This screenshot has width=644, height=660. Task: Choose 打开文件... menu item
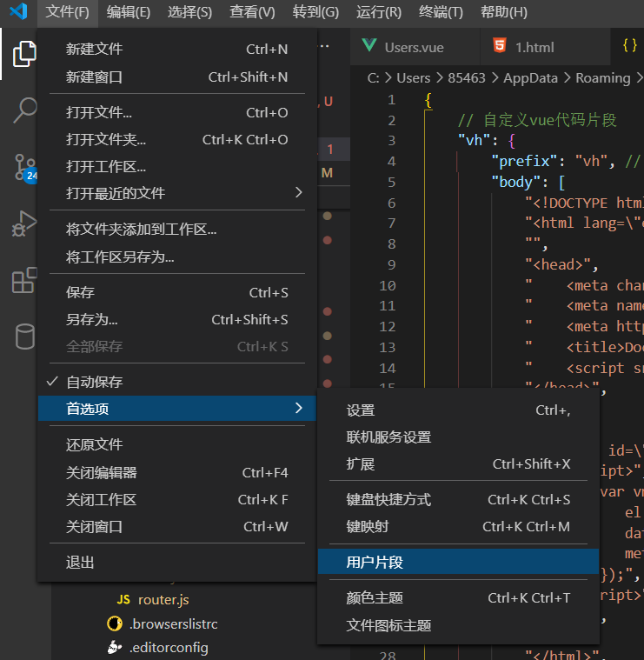click(176, 112)
